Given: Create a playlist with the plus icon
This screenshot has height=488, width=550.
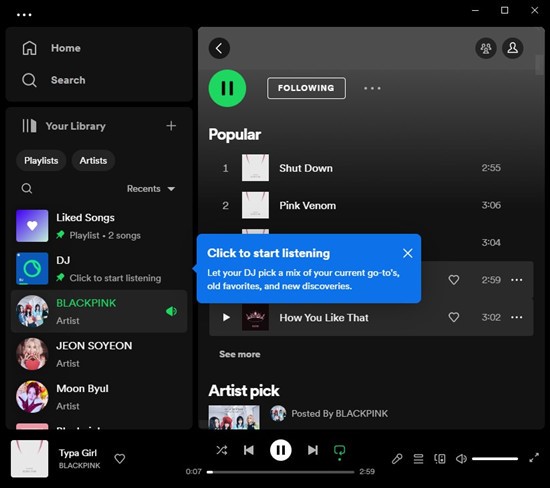Looking at the screenshot, I should 171,126.
